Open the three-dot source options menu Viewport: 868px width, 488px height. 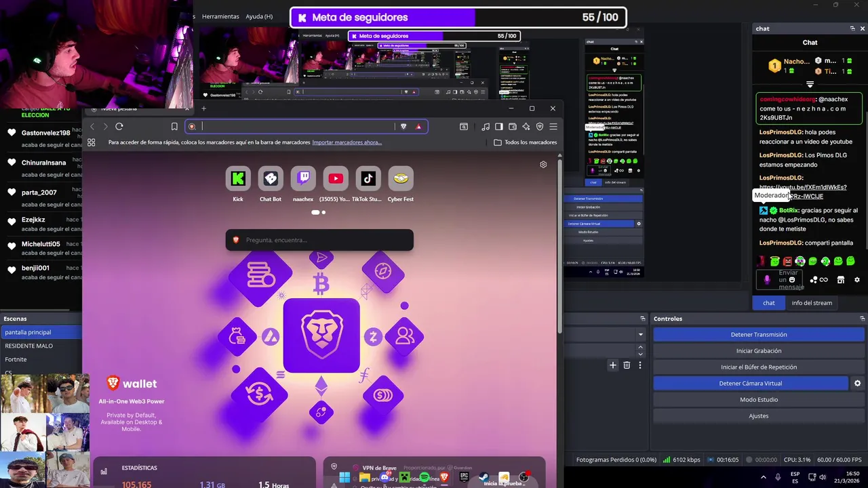pyautogui.click(x=639, y=365)
